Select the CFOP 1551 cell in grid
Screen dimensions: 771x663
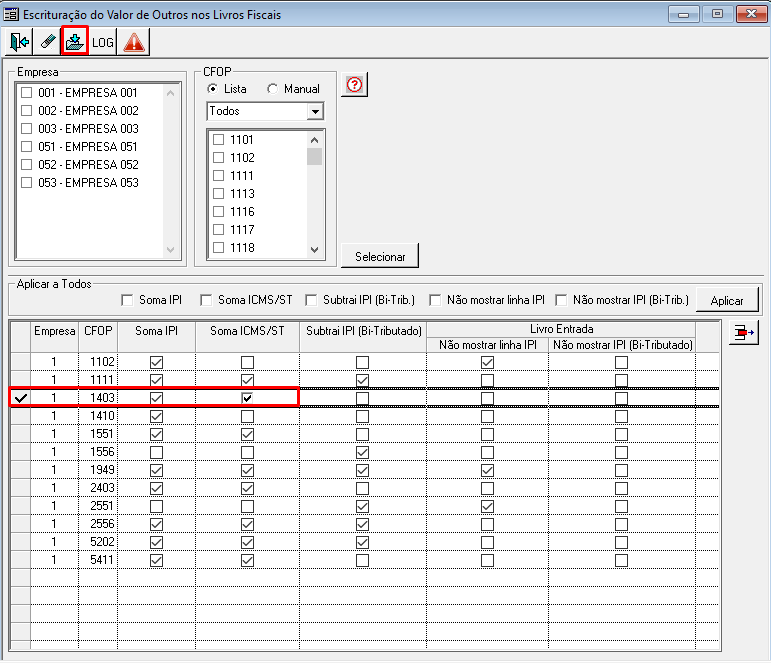(x=98, y=434)
